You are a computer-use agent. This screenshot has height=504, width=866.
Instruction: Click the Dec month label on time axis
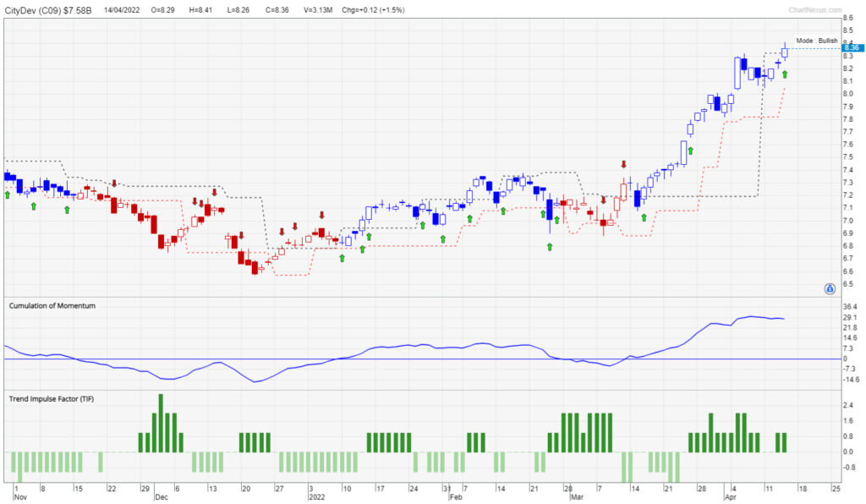pos(162,497)
